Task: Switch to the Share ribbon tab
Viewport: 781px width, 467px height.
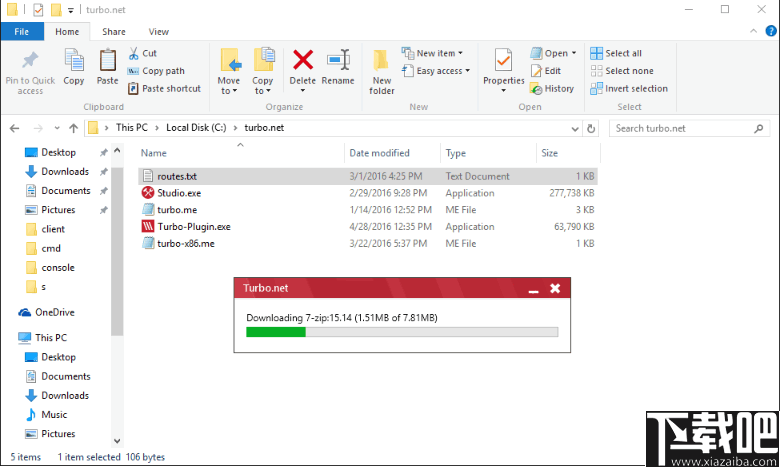Action: point(114,31)
